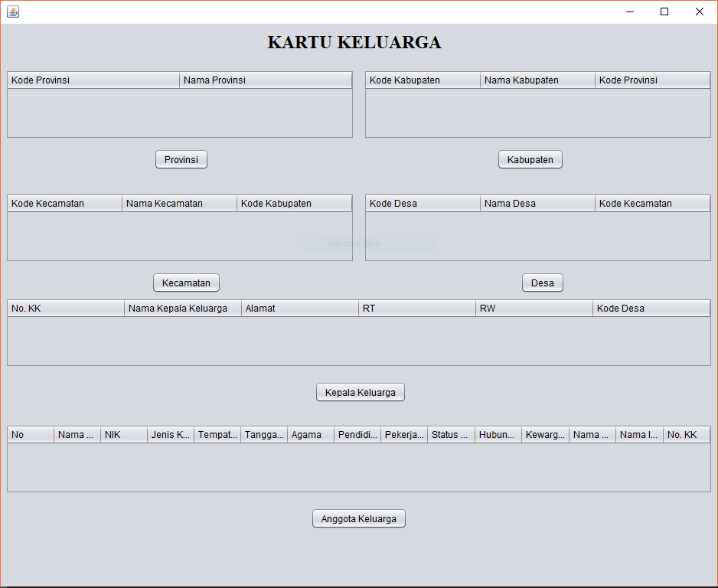Click the No. KK column header
The height and width of the screenshot is (588, 718).
[x=64, y=308]
